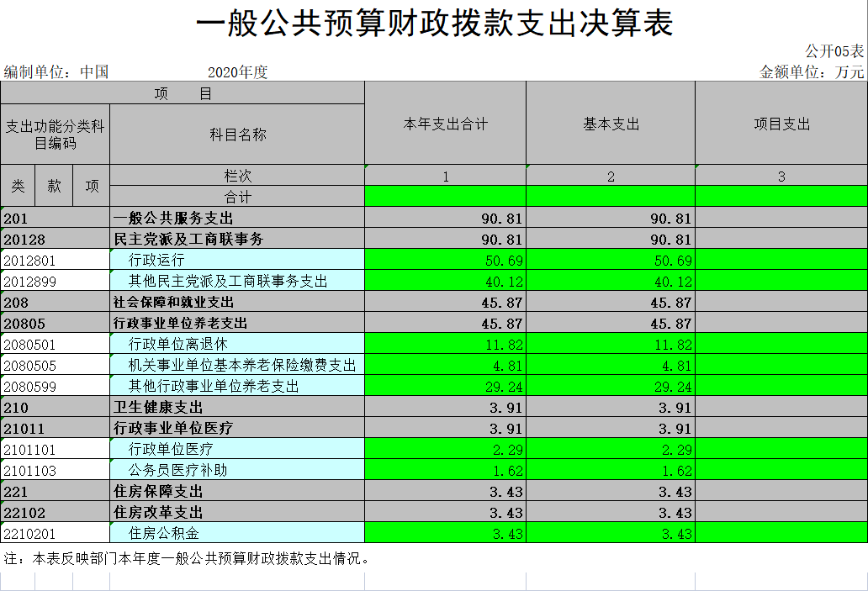Select 29.24 in the 本年支出合计 column
Screen dimensions: 868x591
click(x=445, y=386)
